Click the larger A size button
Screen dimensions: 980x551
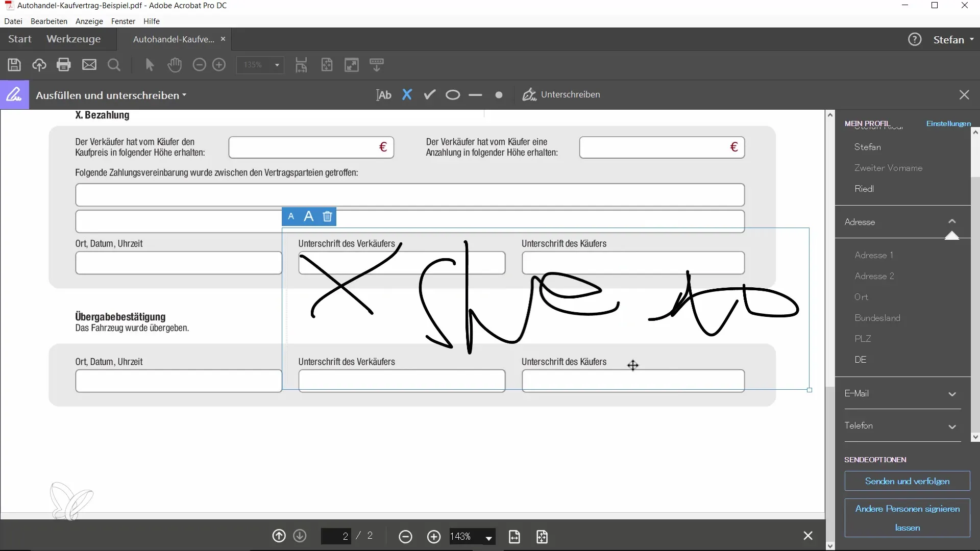point(308,217)
